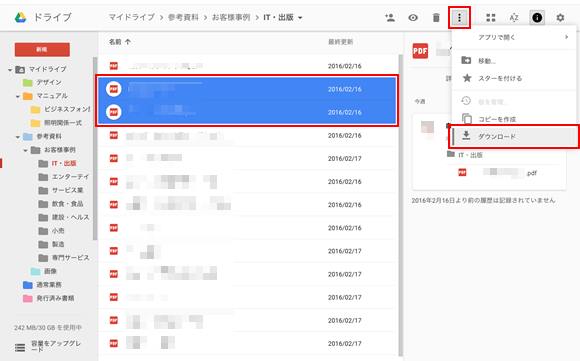Open アプリで開く submenu

pyautogui.click(x=514, y=37)
